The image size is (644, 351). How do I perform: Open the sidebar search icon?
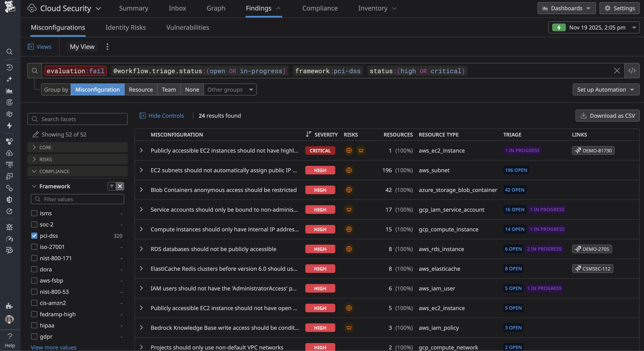pyautogui.click(x=9, y=52)
